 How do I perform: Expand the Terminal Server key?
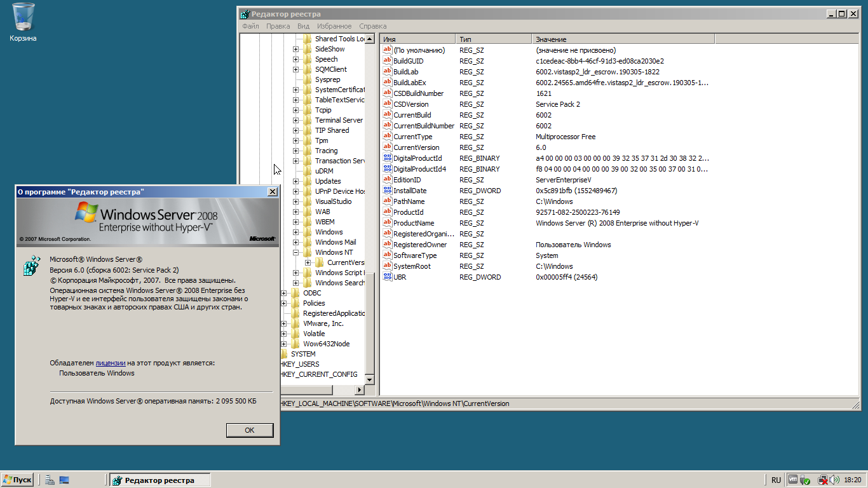pyautogui.click(x=295, y=120)
